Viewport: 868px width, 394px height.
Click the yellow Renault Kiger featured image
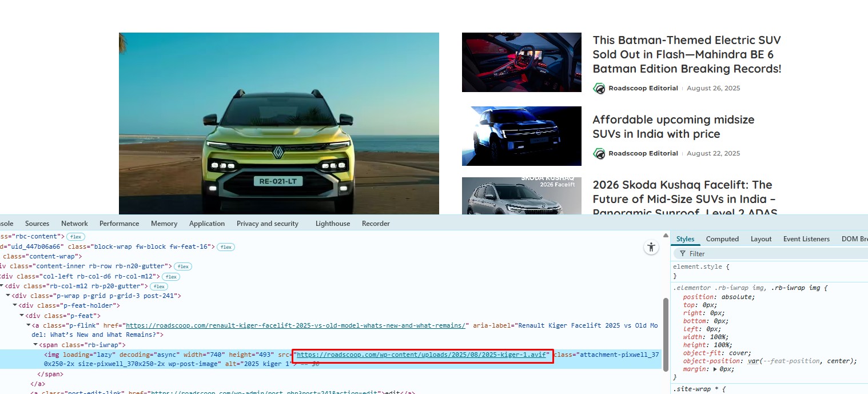278,123
